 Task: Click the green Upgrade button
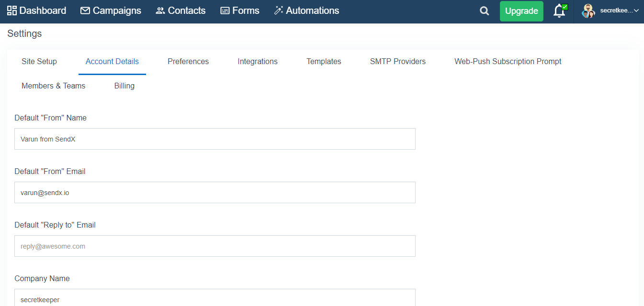[x=521, y=11]
